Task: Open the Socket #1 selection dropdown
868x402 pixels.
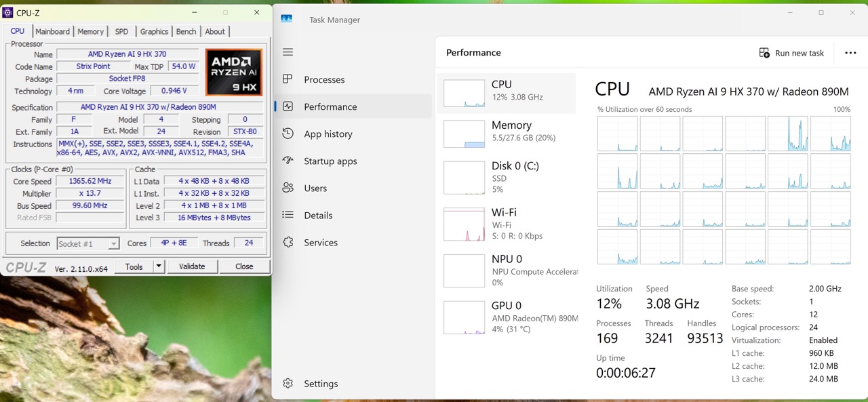Action: pyautogui.click(x=113, y=243)
